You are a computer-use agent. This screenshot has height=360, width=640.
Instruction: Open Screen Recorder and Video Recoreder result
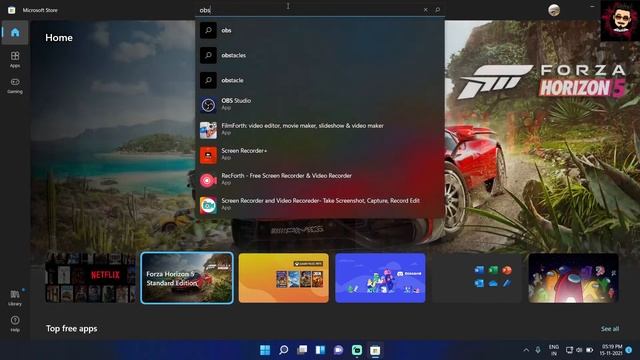click(x=320, y=204)
